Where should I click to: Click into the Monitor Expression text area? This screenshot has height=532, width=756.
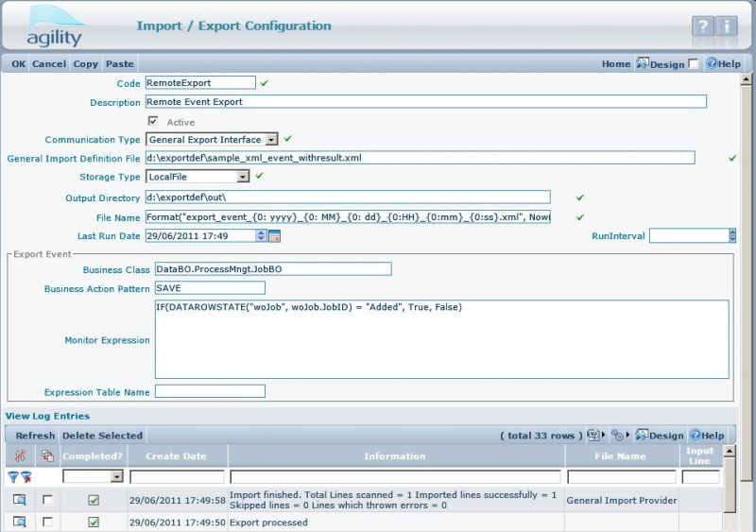pos(441,339)
